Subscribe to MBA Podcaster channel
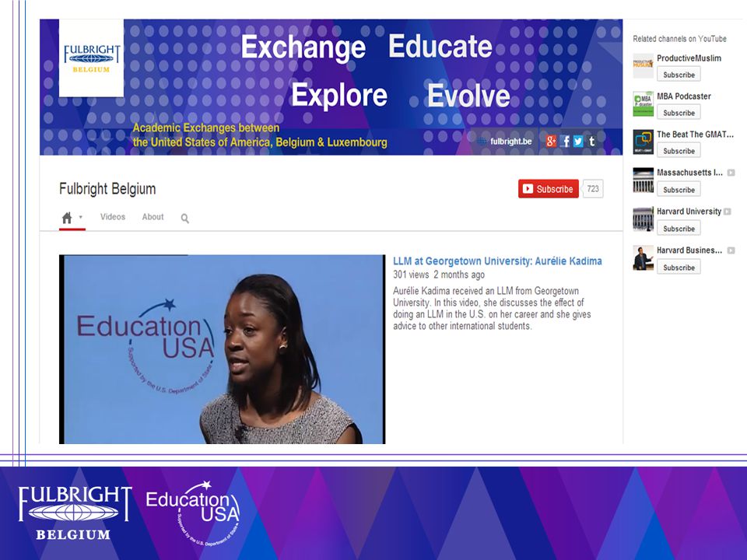Image resolution: width=747 pixels, height=560 pixels. click(x=679, y=113)
